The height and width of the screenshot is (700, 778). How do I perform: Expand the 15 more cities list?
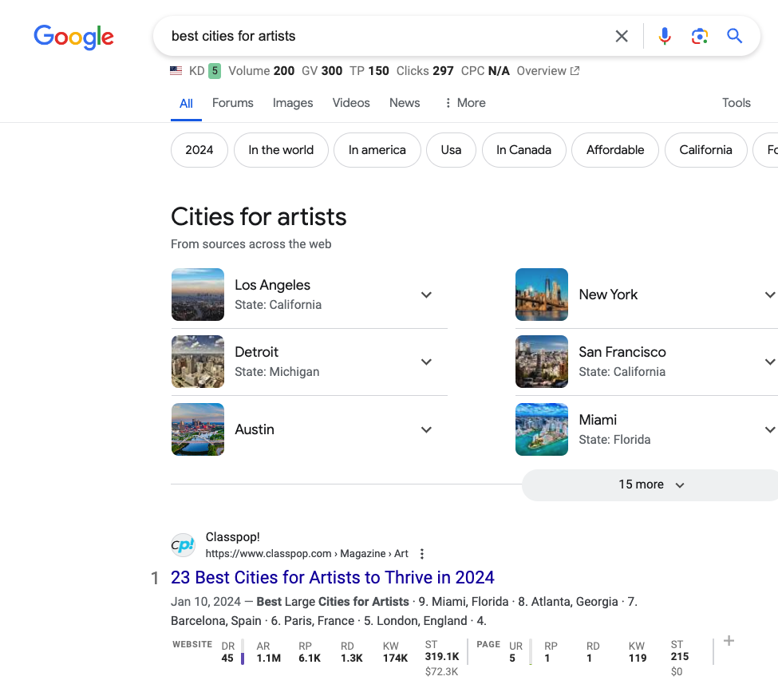pos(650,484)
